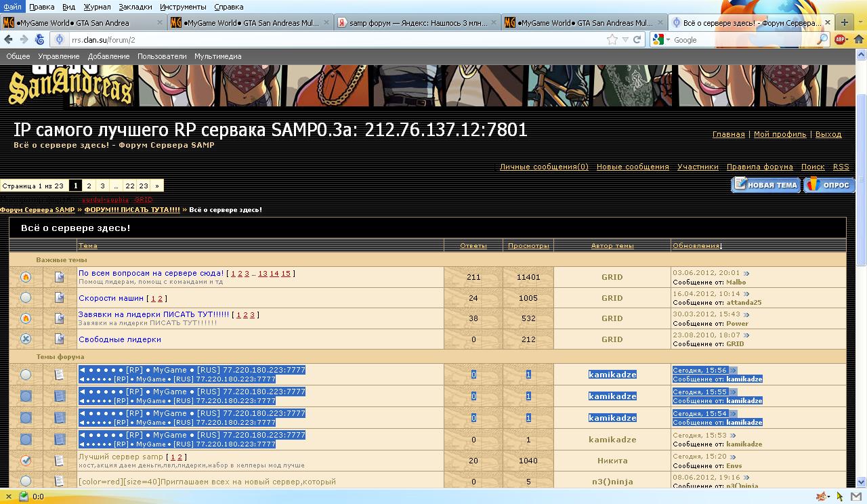Open 'Личные сообщения(0)' link
This screenshot has height=504, width=867.
pyautogui.click(x=544, y=167)
